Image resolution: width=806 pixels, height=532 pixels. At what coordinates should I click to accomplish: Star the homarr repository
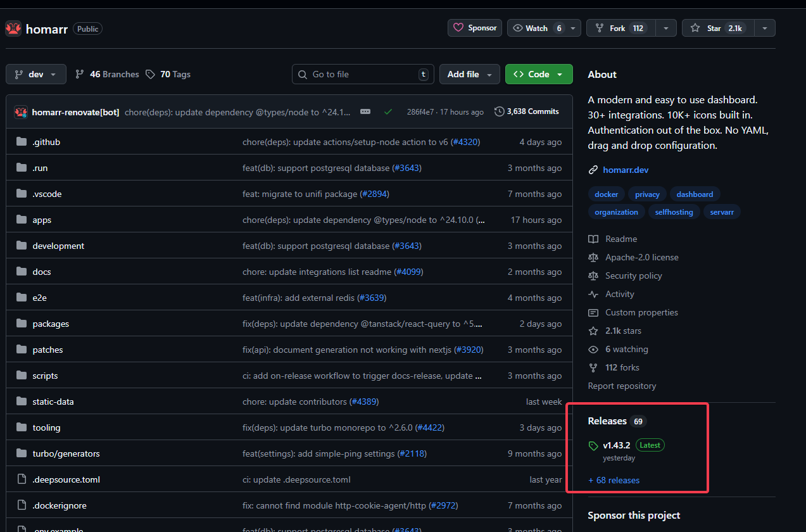(718, 28)
